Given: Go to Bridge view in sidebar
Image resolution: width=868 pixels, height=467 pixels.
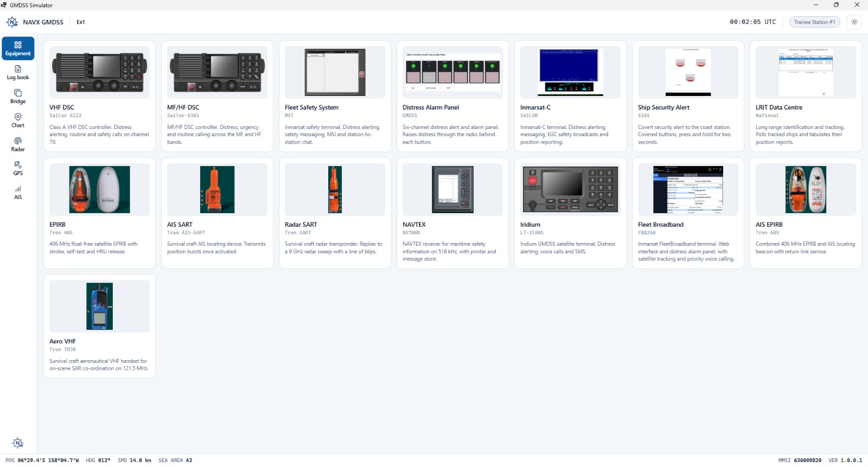Looking at the screenshot, I should click(x=18, y=97).
